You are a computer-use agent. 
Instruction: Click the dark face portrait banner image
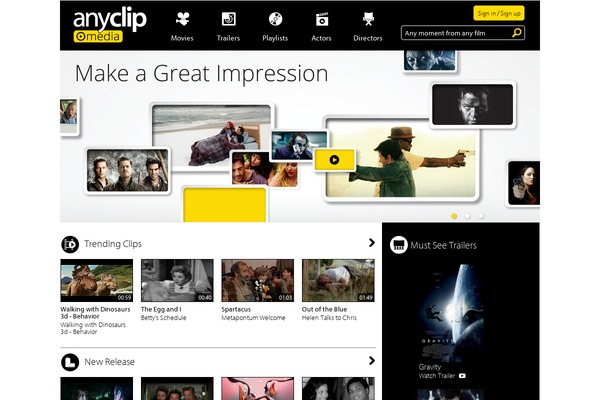[473, 104]
